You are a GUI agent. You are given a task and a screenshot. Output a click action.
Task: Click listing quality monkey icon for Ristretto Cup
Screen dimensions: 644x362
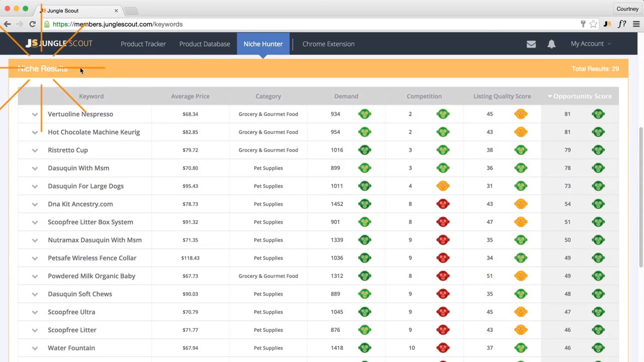[521, 150]
